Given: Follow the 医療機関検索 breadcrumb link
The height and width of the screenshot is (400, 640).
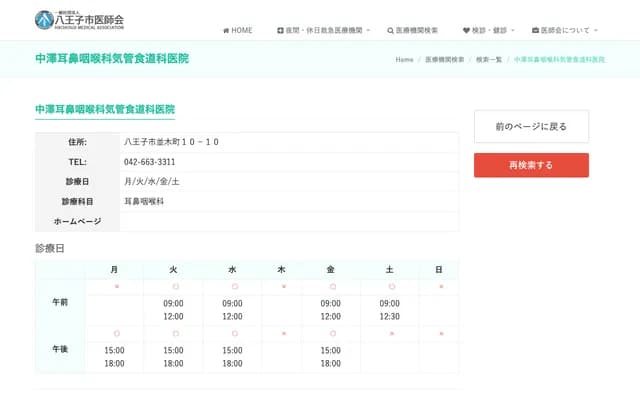Looking at the screenshot, I should [445, 60].
